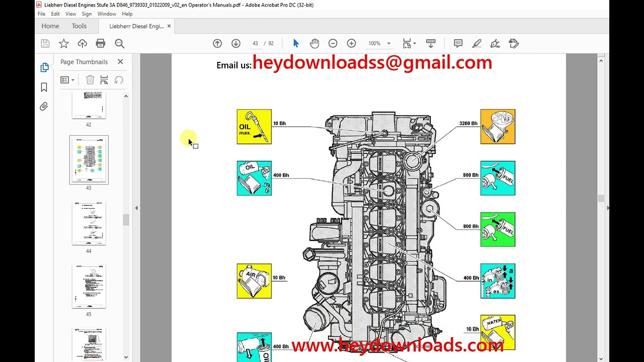Viewport: 644px width, 362px height.
Task: Open the Page Thumbnails sidebar icon
Action: click(44, 67)
